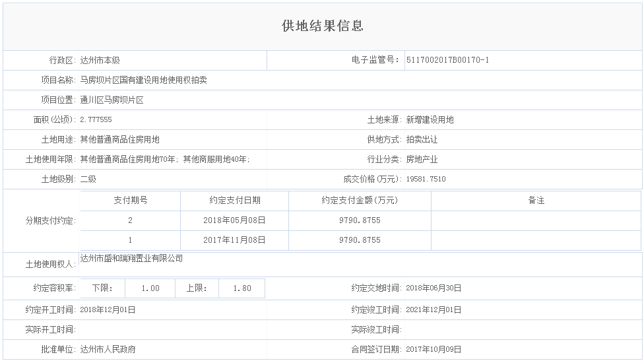Click supply method 拍卖出让
Image resolution: width=644 pixels, height=361 pixels.
[422, 140]
